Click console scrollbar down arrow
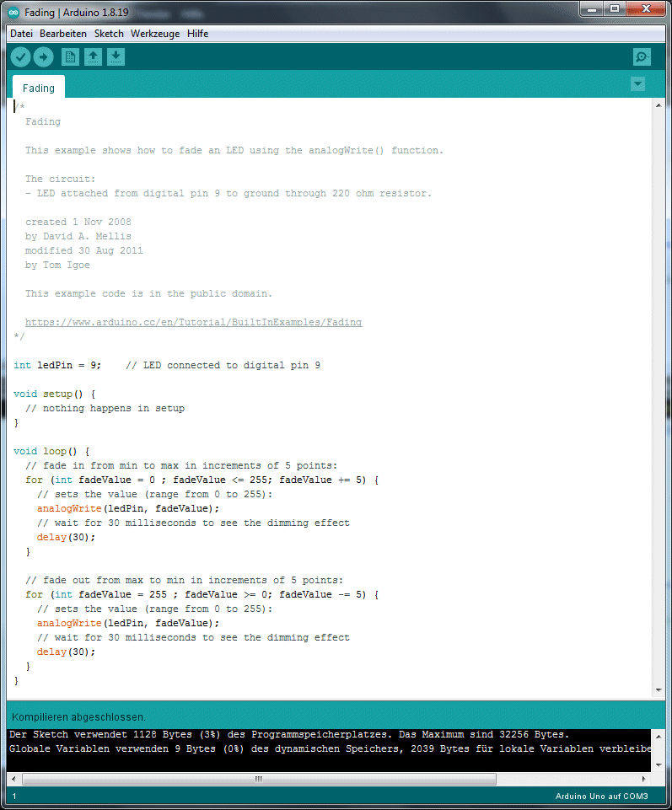 (658, 764)
